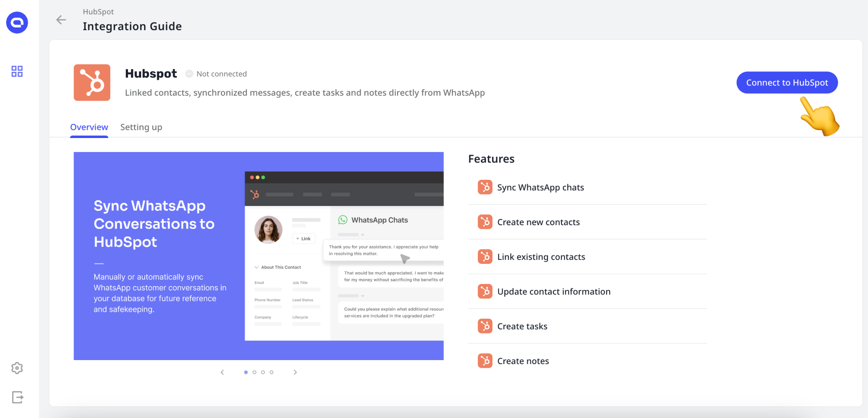868x418 pixels.
Task: Click the large orange HubSpot logo
Action: click(92, 83)
